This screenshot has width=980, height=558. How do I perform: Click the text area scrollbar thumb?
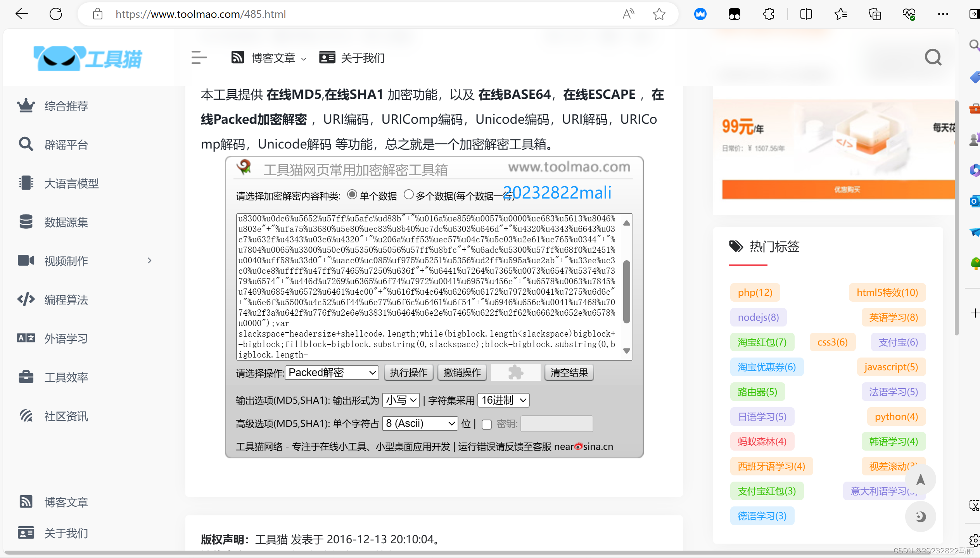[x=626, y=292]
